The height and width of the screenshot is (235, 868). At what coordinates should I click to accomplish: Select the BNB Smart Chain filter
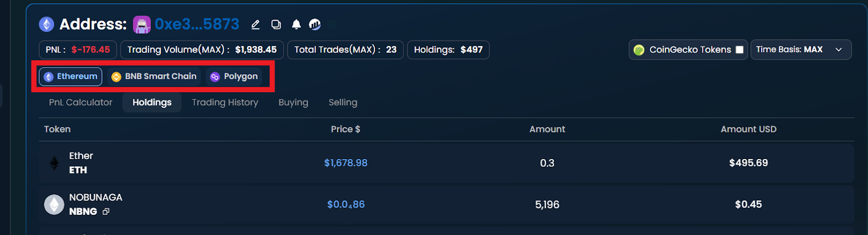click(154, 77)
